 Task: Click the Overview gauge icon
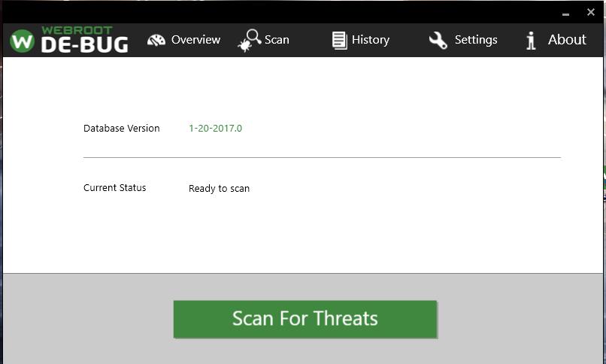[156, 40]
